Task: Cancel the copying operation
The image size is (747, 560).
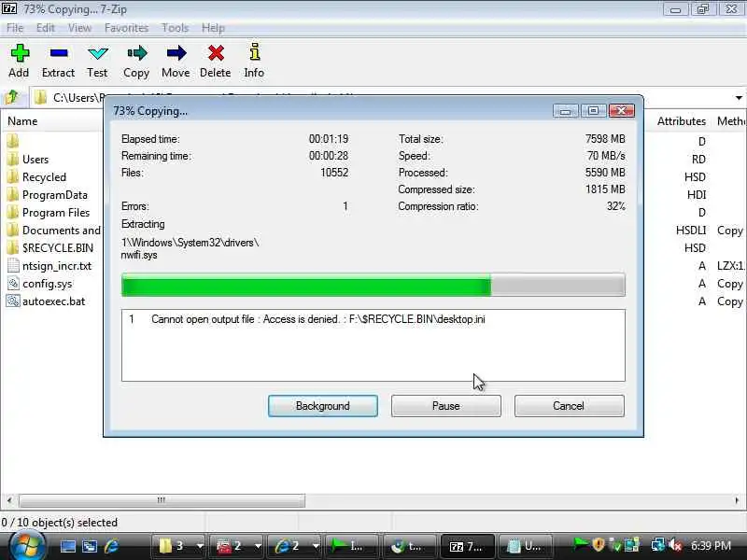Action: [569, 406]
